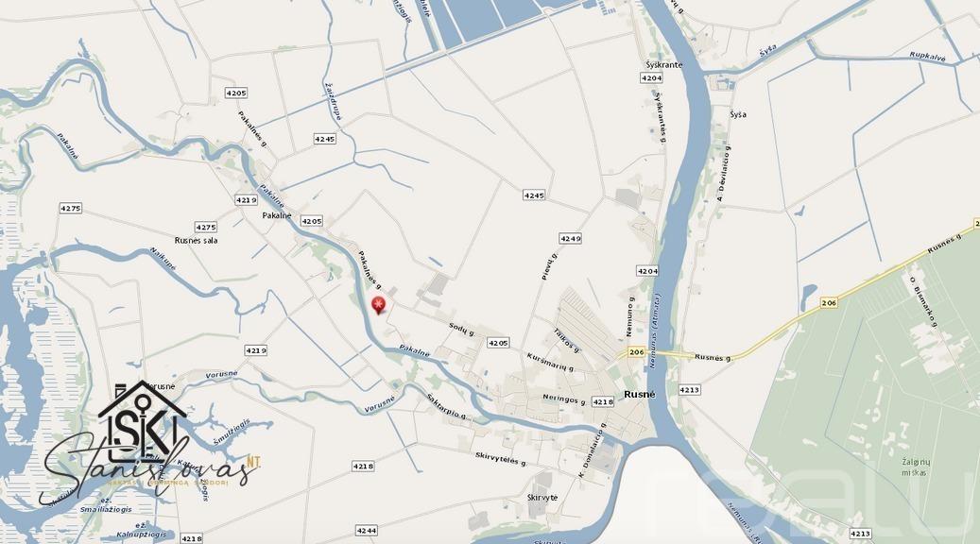The height and width of the screenshot is (544, 980).
Task: Click the Žalgirių miškas forest label
Action: [915, 467]
